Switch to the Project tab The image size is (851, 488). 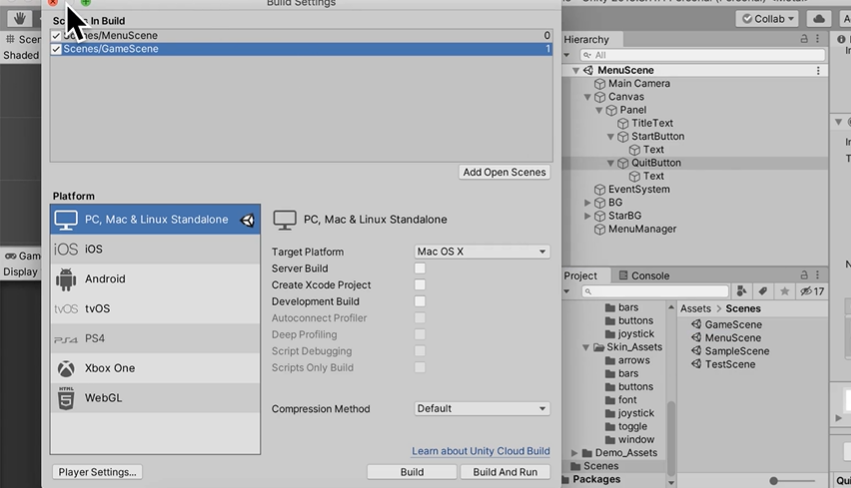[581, 276]
